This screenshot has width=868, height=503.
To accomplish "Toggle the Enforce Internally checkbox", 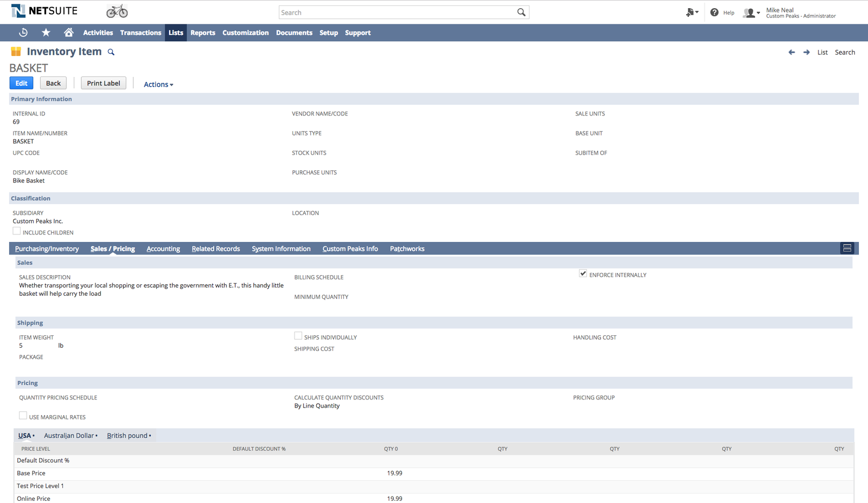I will [583, 273].
